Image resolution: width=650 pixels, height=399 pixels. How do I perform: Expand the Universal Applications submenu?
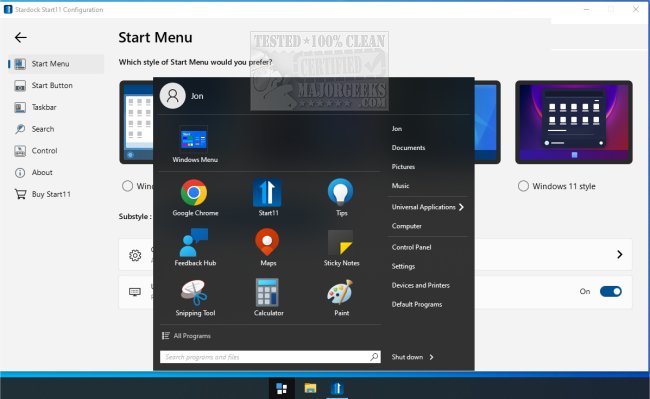[428, 207]
